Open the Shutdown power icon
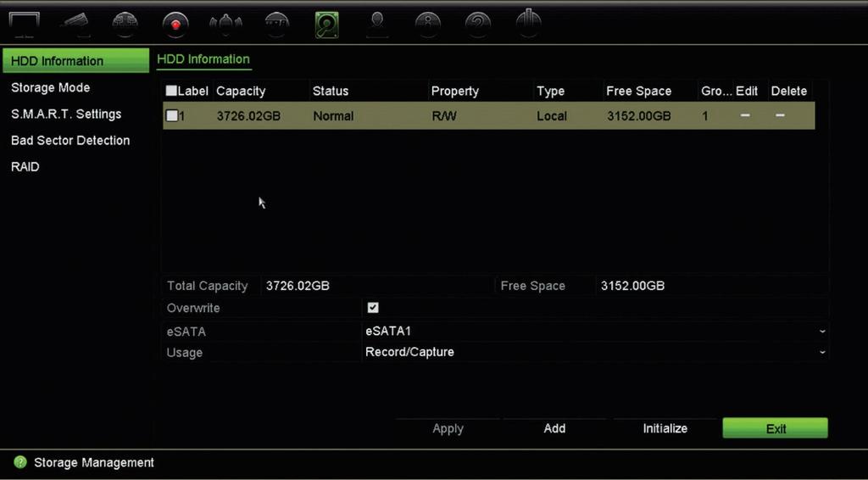 (x=529, y=24)
